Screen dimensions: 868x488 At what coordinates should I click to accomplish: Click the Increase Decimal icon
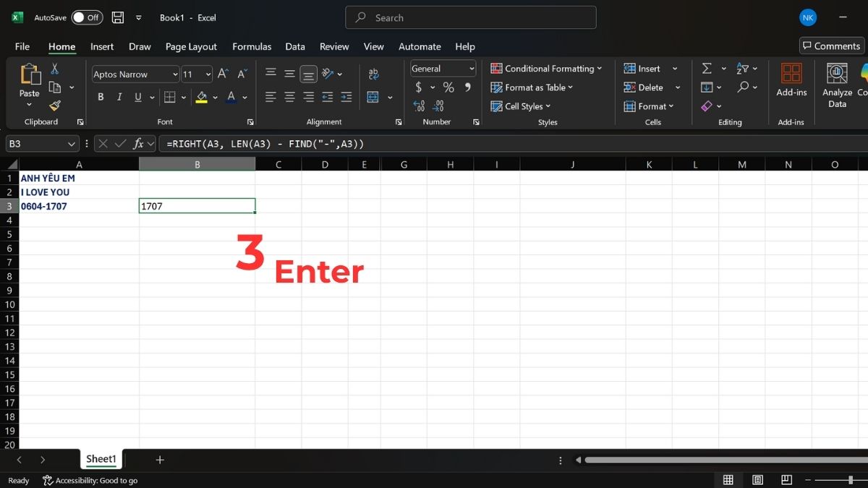pyautogui.click(x=419, y=106)
